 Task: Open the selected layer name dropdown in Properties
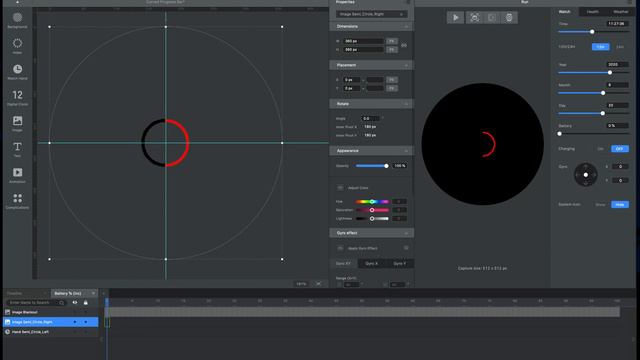click(x=371, y=14)
